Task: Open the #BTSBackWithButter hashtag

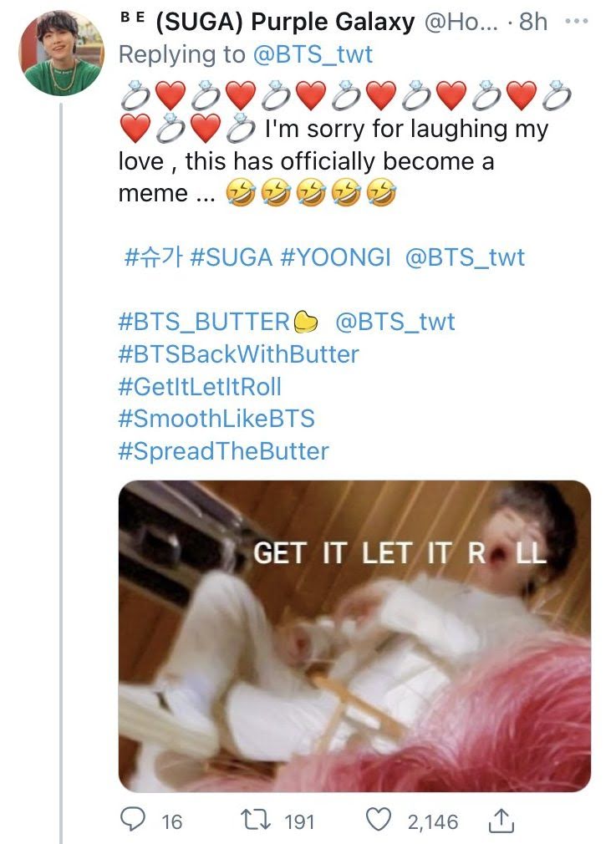Action: 238,354
